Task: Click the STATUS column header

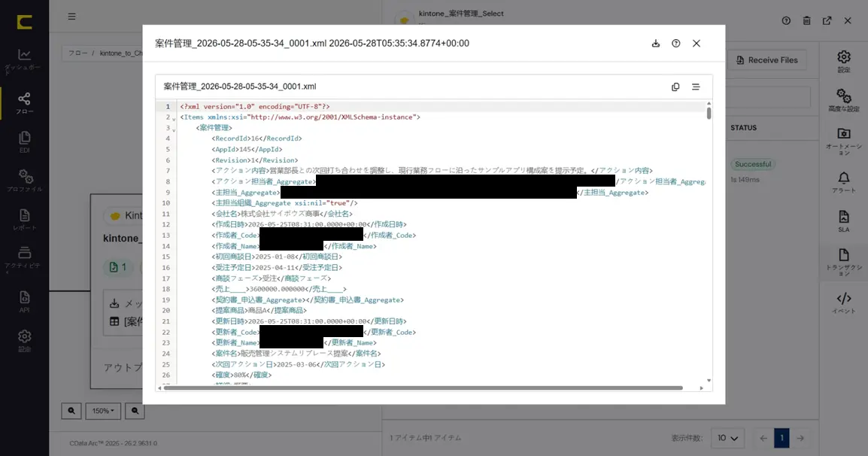Action: [743, 128]
